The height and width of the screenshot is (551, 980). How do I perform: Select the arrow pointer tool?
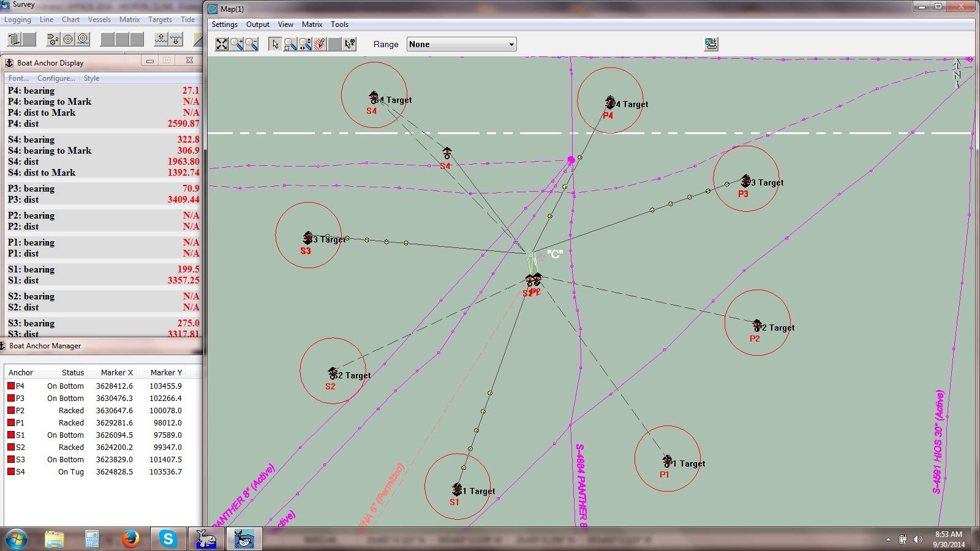275,44
